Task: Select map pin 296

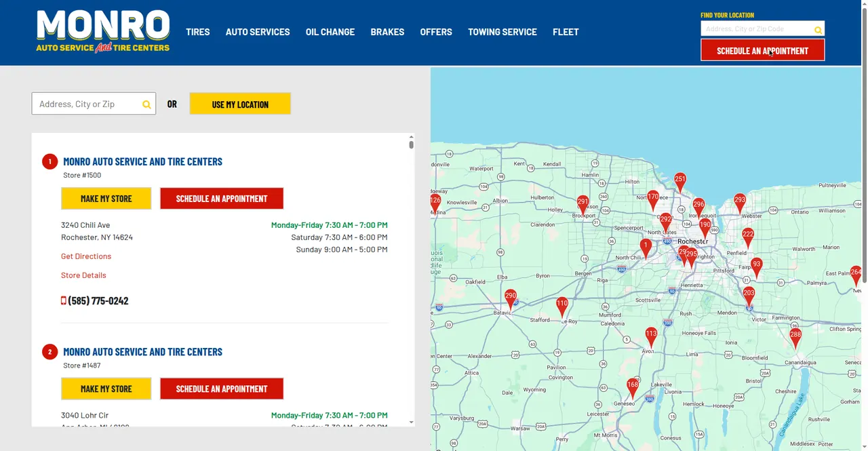Action: pos(698,207)
